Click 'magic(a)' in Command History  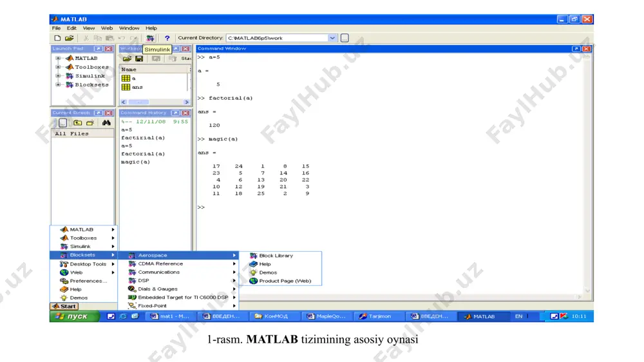[x=135, y=162]
